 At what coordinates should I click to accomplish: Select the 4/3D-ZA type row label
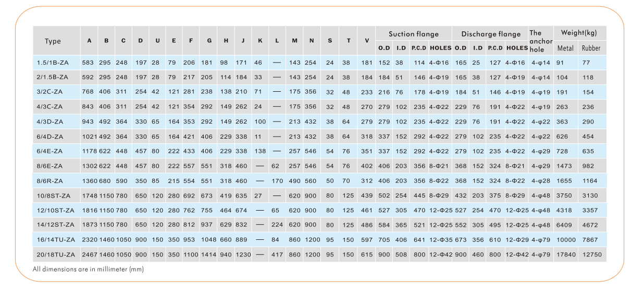pos(49,121)
